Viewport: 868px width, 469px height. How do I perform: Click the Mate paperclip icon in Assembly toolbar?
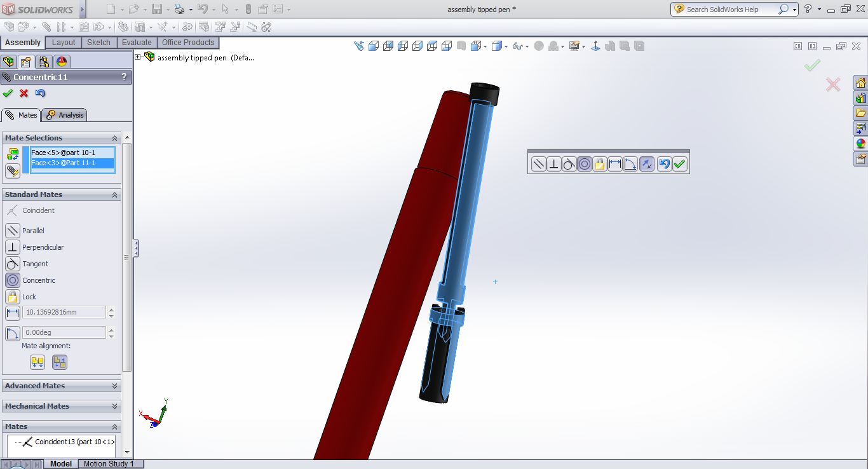46,27
